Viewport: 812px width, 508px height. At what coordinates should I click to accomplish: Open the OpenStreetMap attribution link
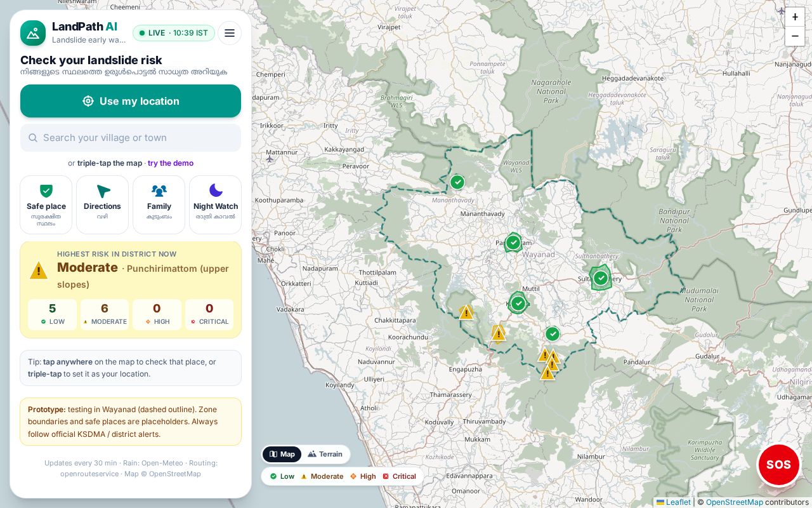pyautogui.click(x=735, y=502)
